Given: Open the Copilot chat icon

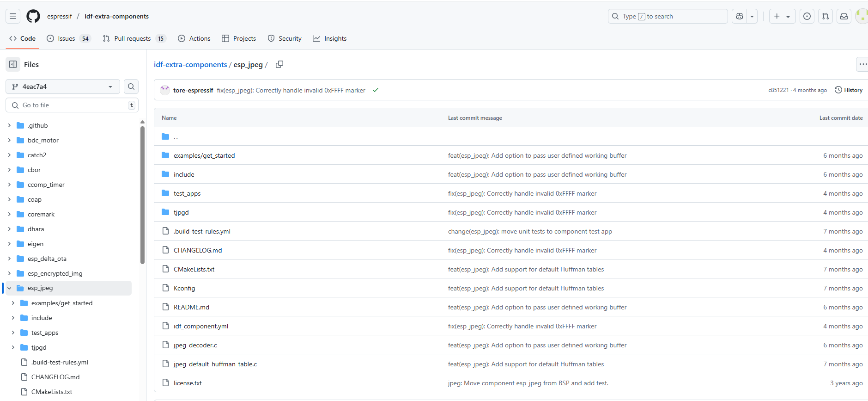Looking at the screenshot, I should point(740,16).
